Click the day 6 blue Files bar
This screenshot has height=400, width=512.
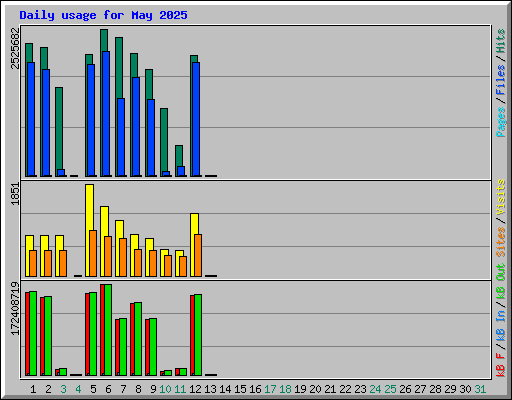pos(106,114)
